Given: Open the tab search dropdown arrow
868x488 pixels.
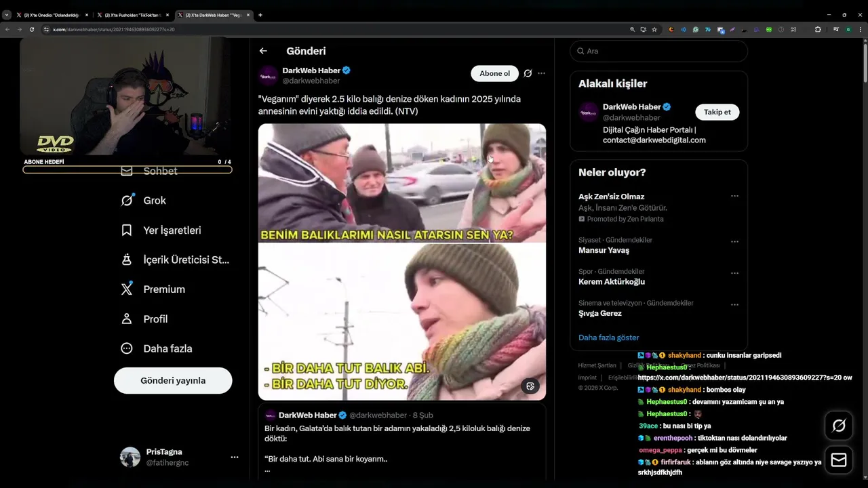Looking at the screenshot, I should point(7,15).
